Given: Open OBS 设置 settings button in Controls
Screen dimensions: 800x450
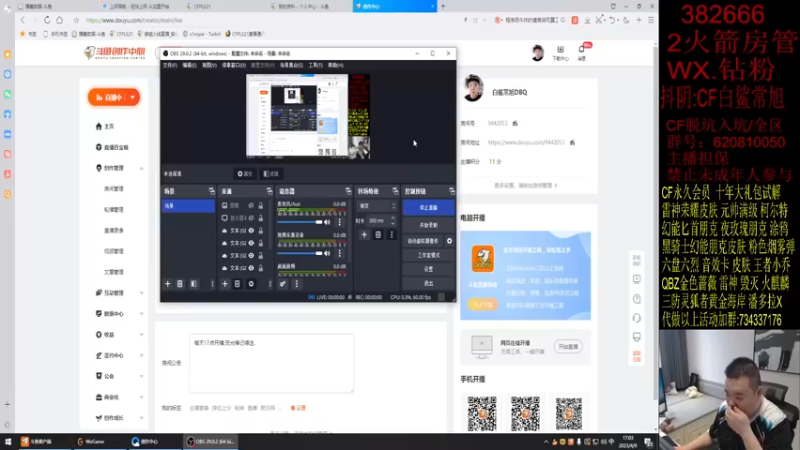Looking at the screenshot, I should click(428, 269).
